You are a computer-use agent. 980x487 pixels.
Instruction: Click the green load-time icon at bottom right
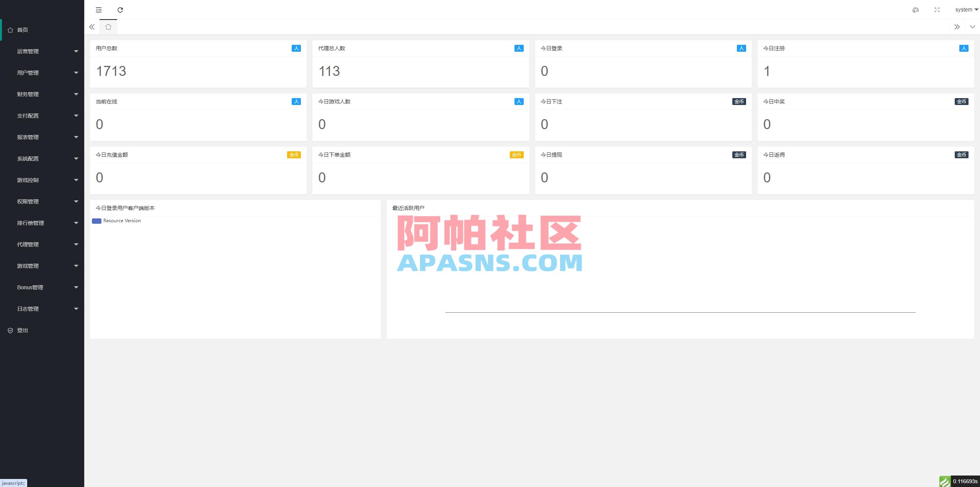pyautogui.click(x=945, y=482)
